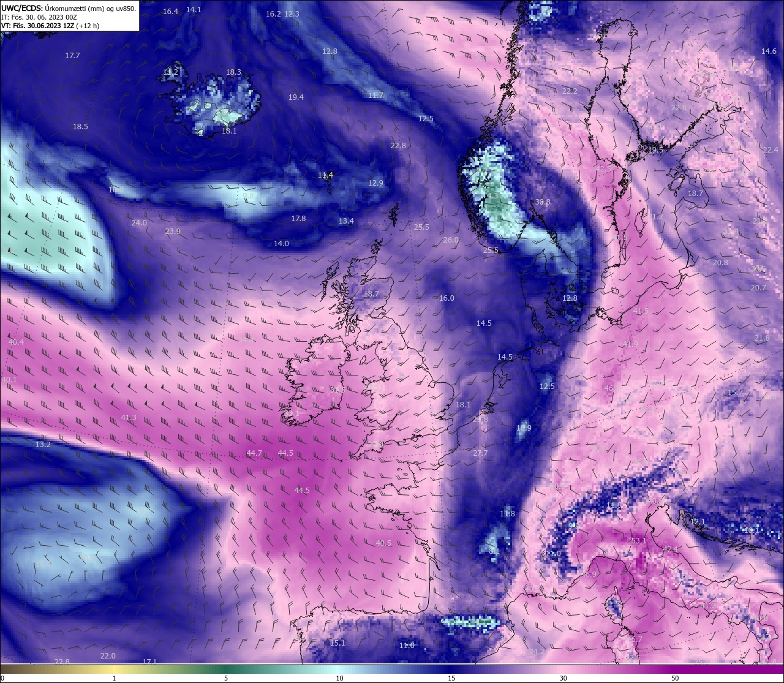This screenshot has width=784, height=683.
Task: Click the valid time line 'VT: Fös. 30.06.2023 12Z (+12 h)'
Action: point(50,26)
